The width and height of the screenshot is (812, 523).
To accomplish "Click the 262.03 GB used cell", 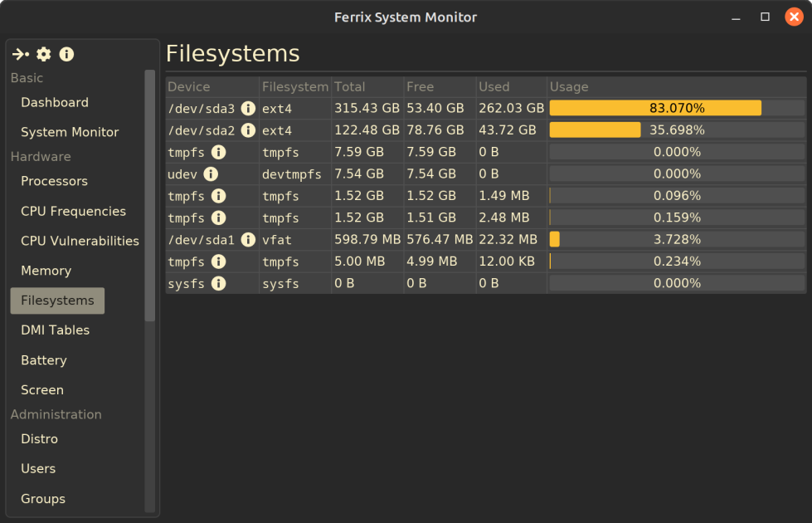I will point(511,108).
